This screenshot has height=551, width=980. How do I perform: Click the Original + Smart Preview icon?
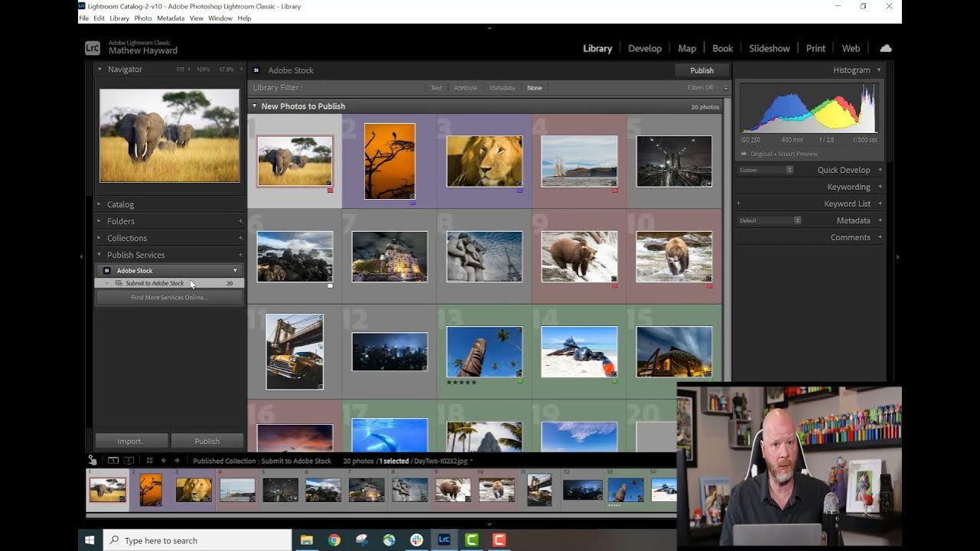click(x=743, y=154)
